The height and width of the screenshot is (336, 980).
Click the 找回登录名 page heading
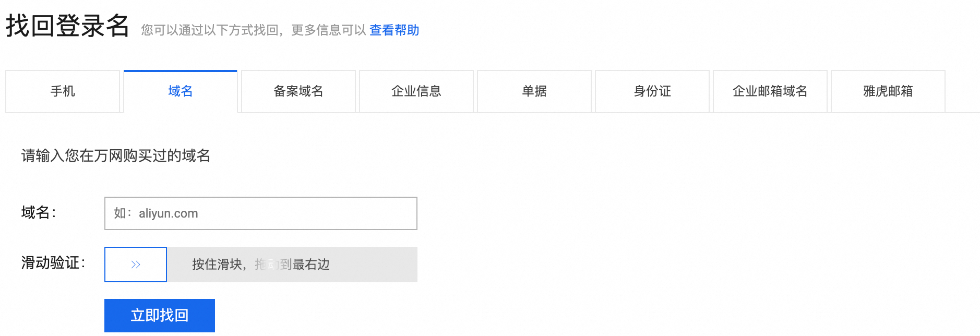pos(67,26)
